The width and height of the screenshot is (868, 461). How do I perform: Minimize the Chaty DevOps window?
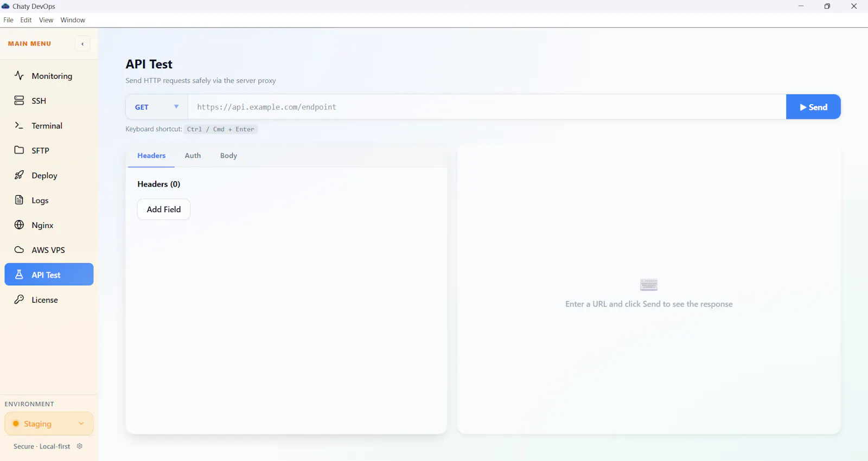pyautogui.click(x=801, y=7)
